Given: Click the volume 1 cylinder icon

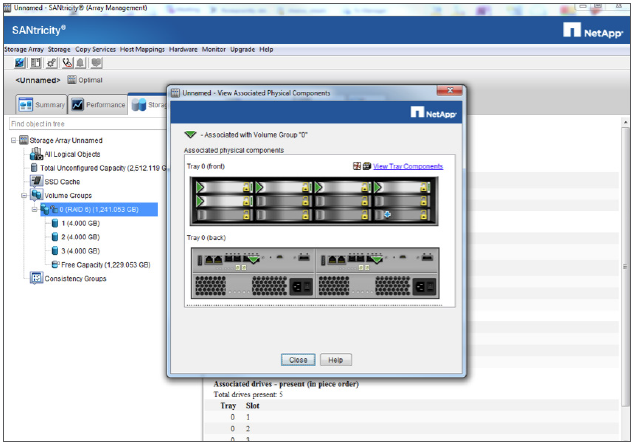Looking at the screenshot, I should tap(55, 223).
